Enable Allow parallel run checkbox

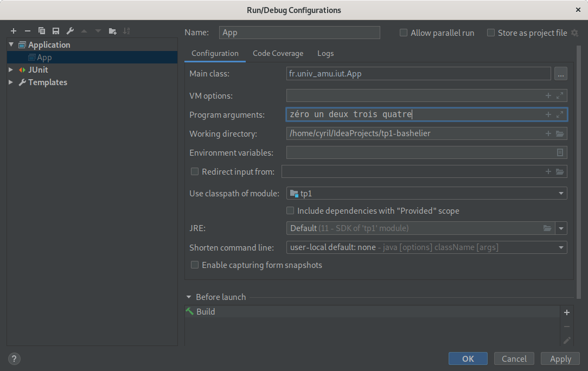pos(404,33)
